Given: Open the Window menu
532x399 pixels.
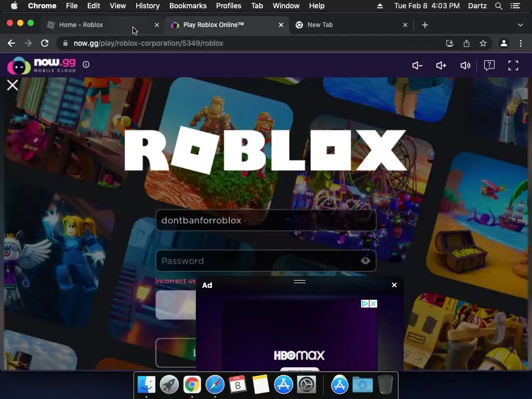Looking at the screenshot, I should (x=286, y=6).
